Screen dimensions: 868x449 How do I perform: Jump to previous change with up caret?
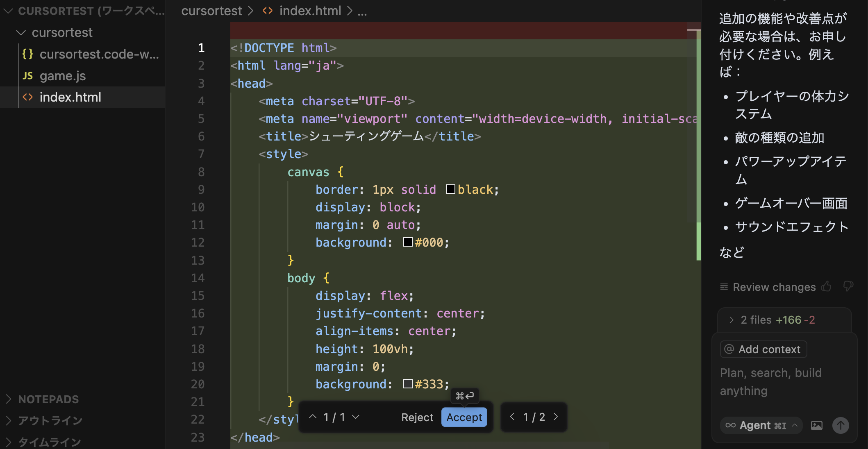[313, 417]
